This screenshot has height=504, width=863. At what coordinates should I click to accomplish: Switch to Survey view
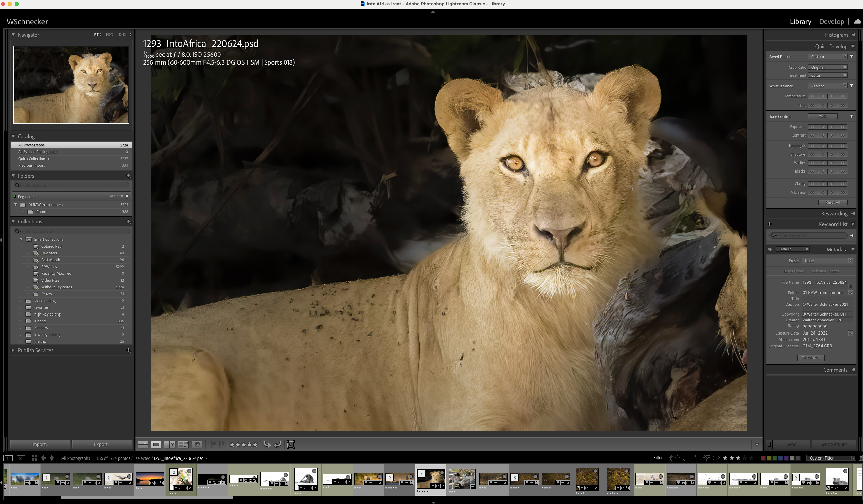pyautogui.click(x=183, y=445)
